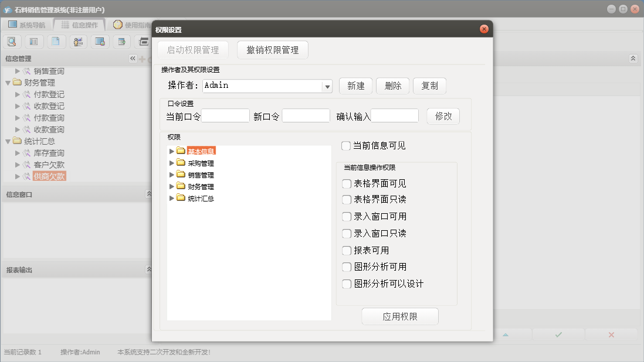Click the folder icon of 采购管理 in 权限 tree
Screen dimensions: 644x362
[x=181, y=162]
